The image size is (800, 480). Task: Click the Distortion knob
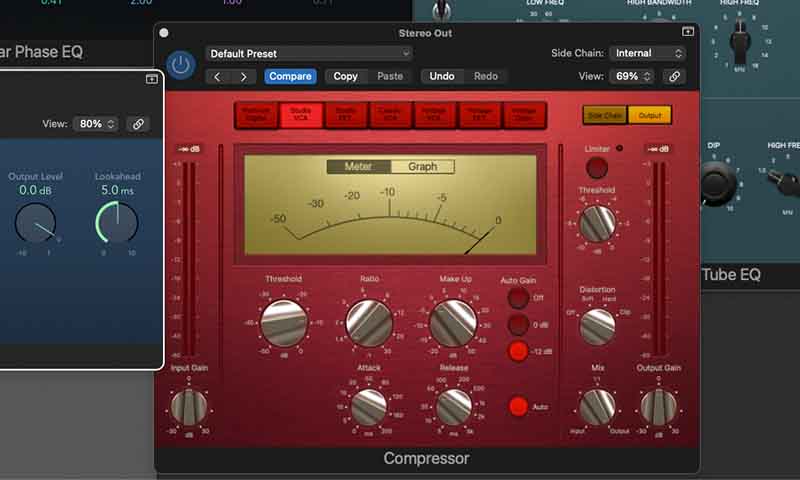click(597, 327)
